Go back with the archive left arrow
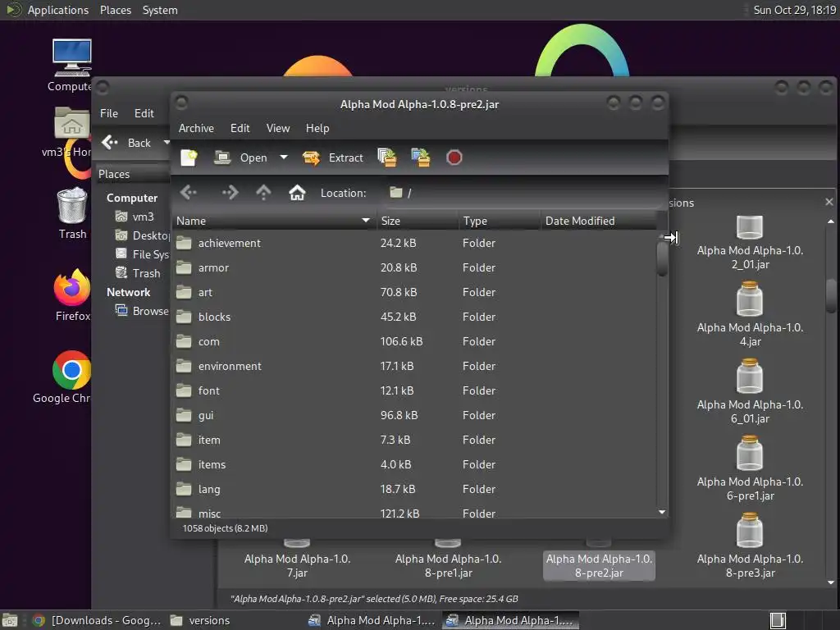The width and height of the screenshot is (840, 630). click(x=189, y=192)
